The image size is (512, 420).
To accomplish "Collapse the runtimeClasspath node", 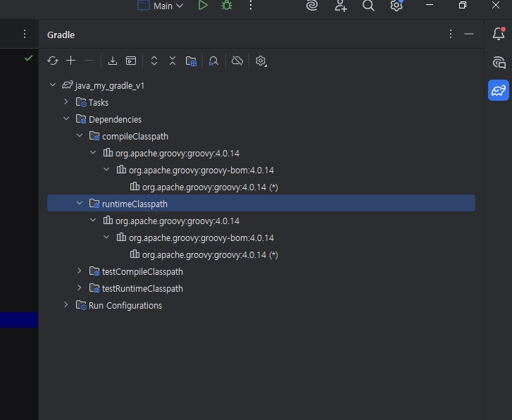I will tap(80, 203).
